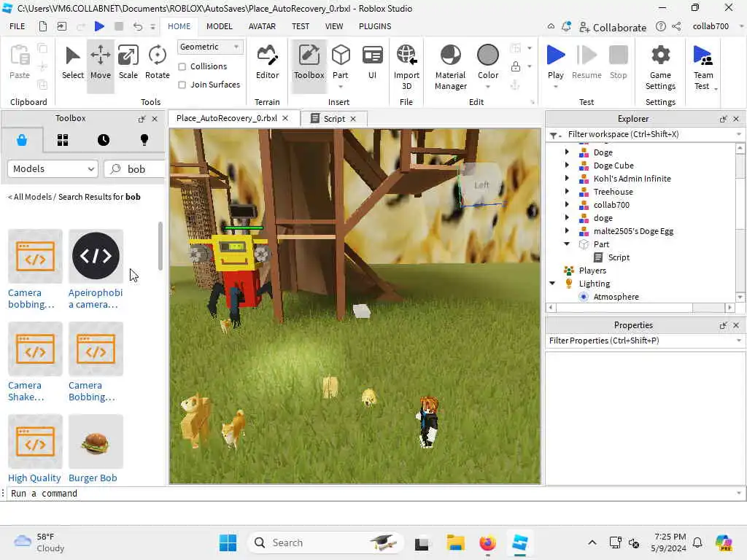Open Toolbox Inventory grid tab

tap(63, 140)
